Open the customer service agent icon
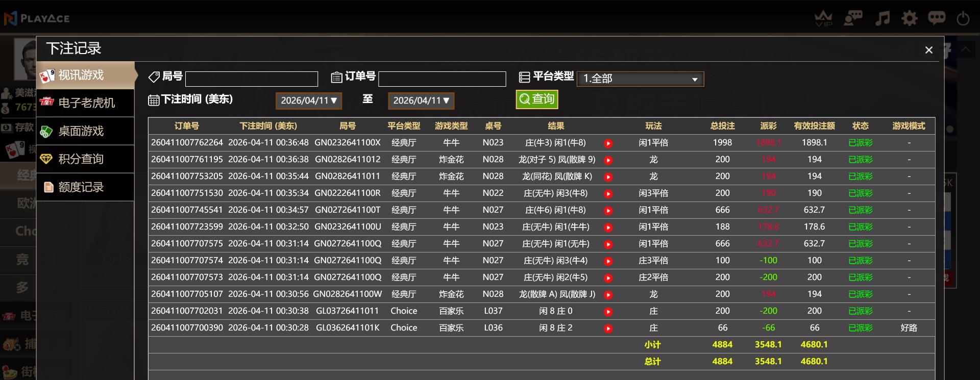This screenshot has width=980, height=380. [x=853, y=19]
